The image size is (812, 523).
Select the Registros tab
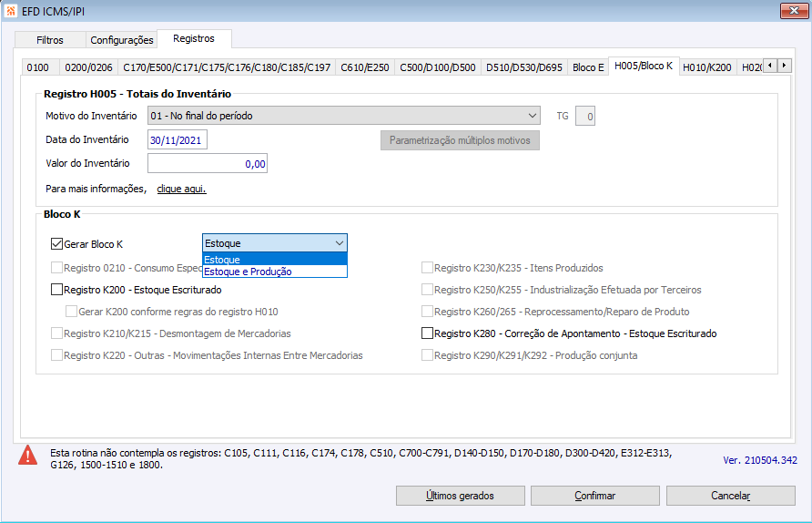click(x=194, y=38)
